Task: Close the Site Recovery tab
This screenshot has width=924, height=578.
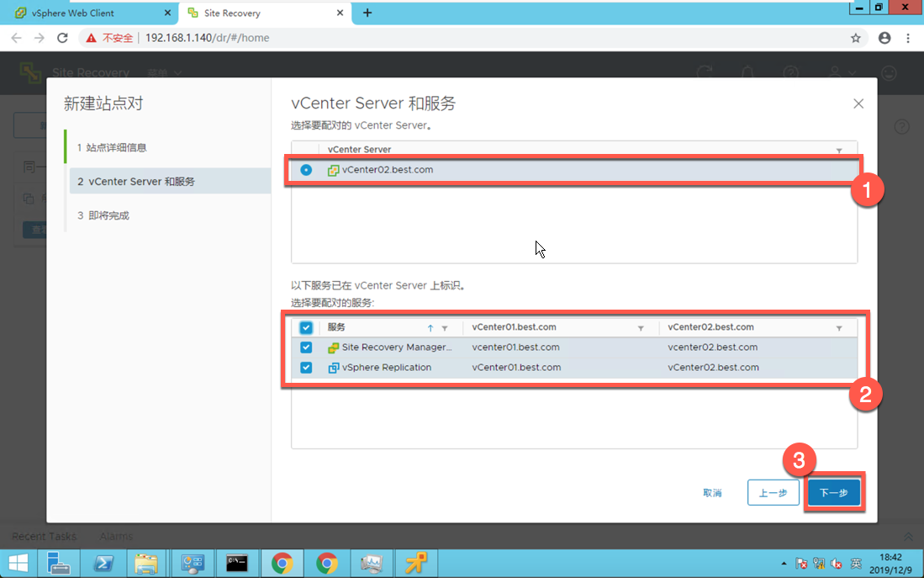Action: click(340, 13)
